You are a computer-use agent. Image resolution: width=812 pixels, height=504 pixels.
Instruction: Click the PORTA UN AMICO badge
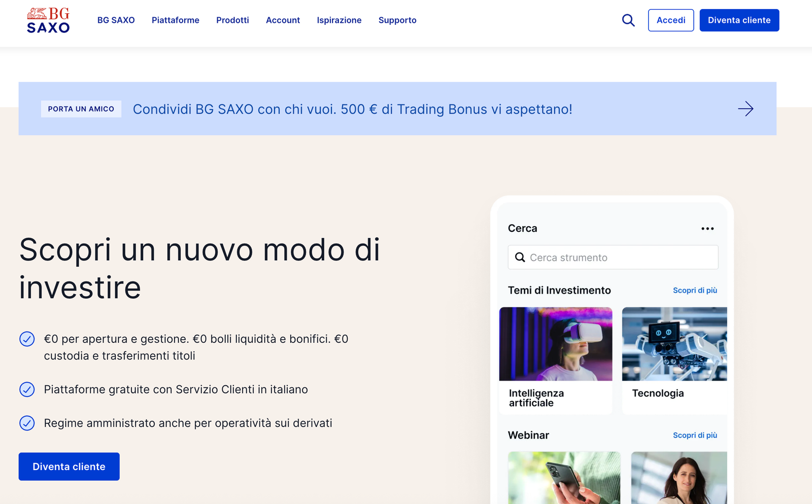coord(81,109)
